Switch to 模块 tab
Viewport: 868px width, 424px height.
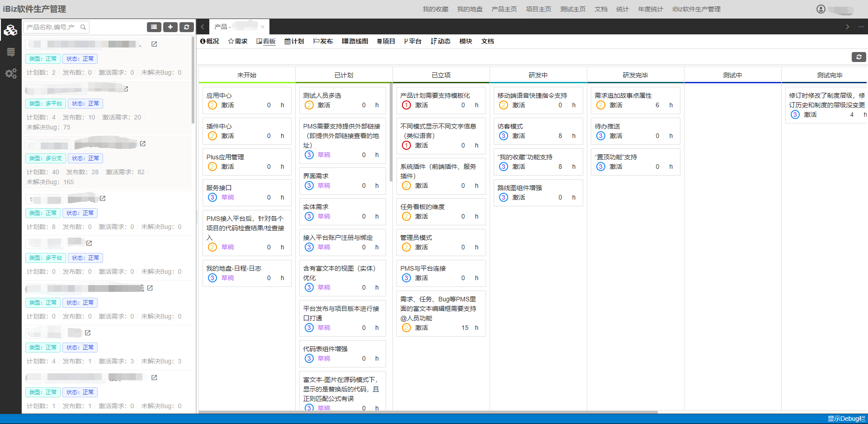tap(466, 41)
